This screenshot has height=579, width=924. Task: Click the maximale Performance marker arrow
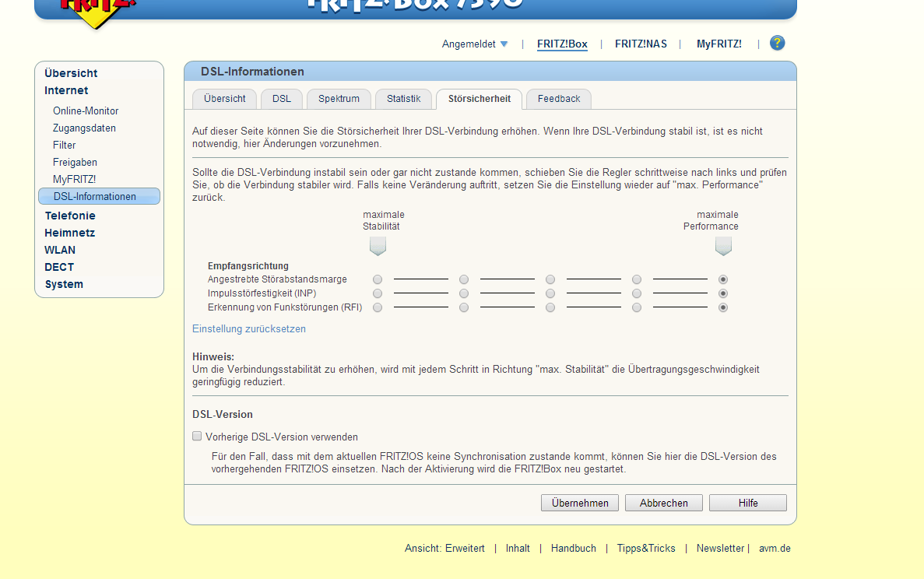click(x=723, y=246)
